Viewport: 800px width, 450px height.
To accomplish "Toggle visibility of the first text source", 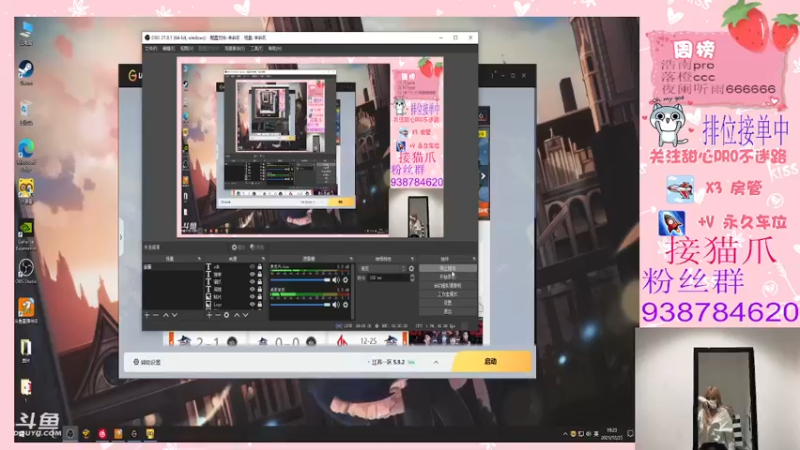I will 252,267.
